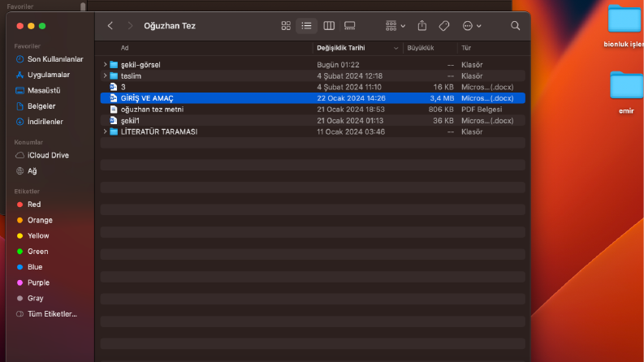
Task: Toggle sort direction chevron in date column
Action: 395,48
